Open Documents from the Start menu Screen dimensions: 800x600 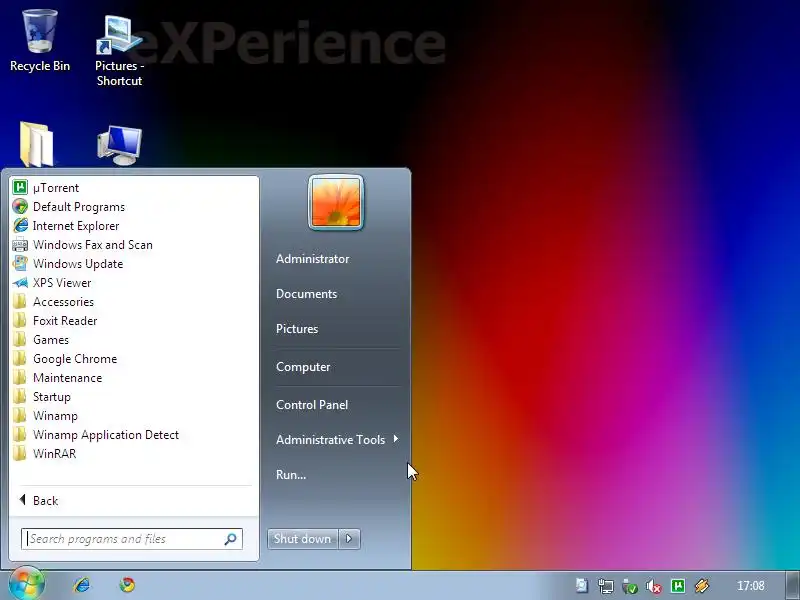pyautogui.click(x=307, y=294)
